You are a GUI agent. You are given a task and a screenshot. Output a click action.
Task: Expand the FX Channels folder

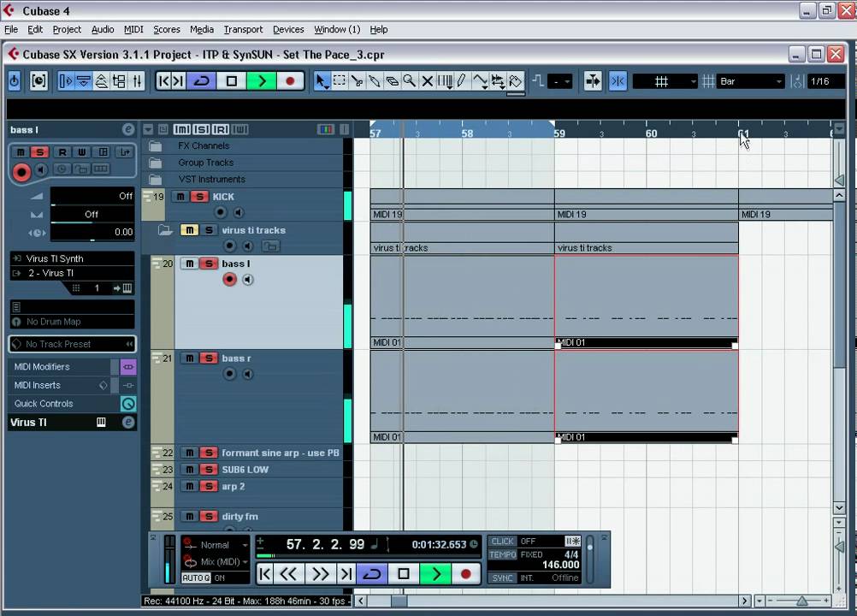[156, 146]
